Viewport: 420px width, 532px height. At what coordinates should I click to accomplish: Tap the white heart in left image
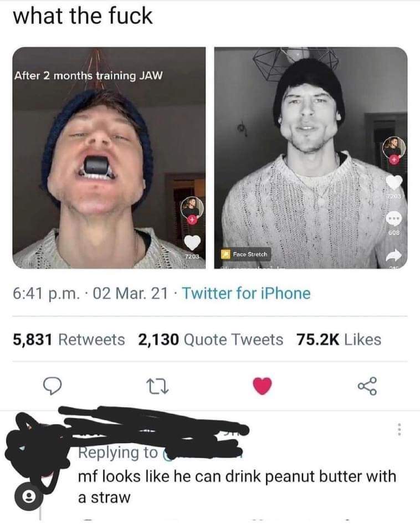(x=192, y=243)
